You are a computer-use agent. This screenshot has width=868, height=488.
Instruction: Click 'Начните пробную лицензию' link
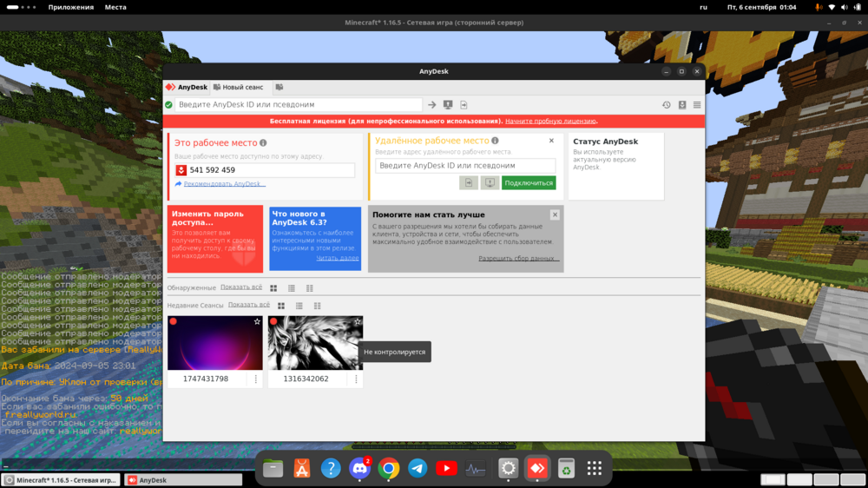click(x=550, y=122)
